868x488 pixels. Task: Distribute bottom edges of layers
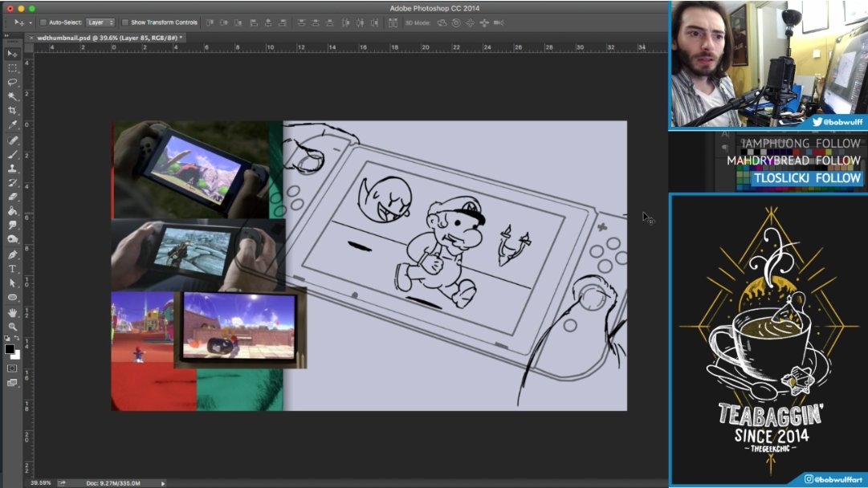pyautogui.click(x=330, y=22)
